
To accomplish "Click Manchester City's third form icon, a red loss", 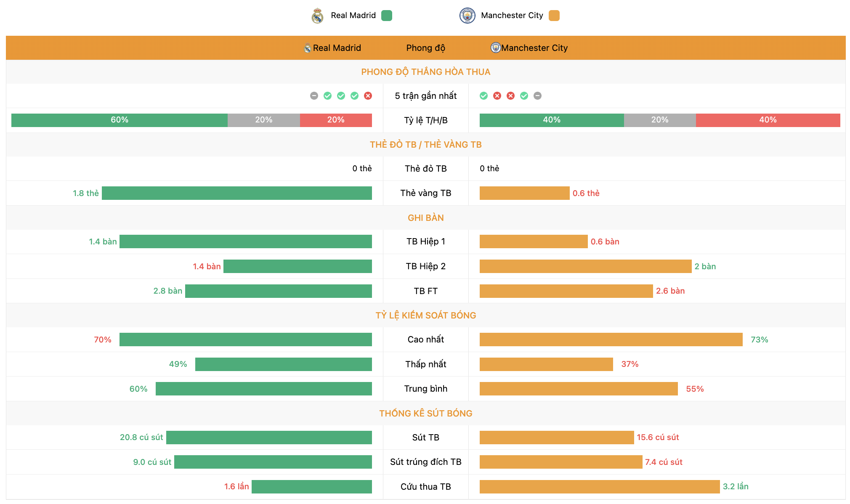I will [x=510, y=96].
